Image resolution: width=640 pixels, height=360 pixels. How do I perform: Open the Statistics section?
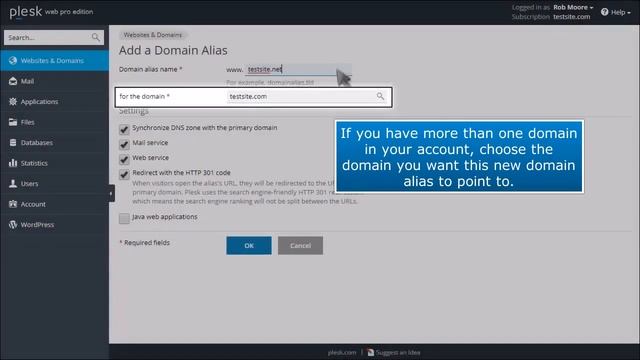coord(54,163)
